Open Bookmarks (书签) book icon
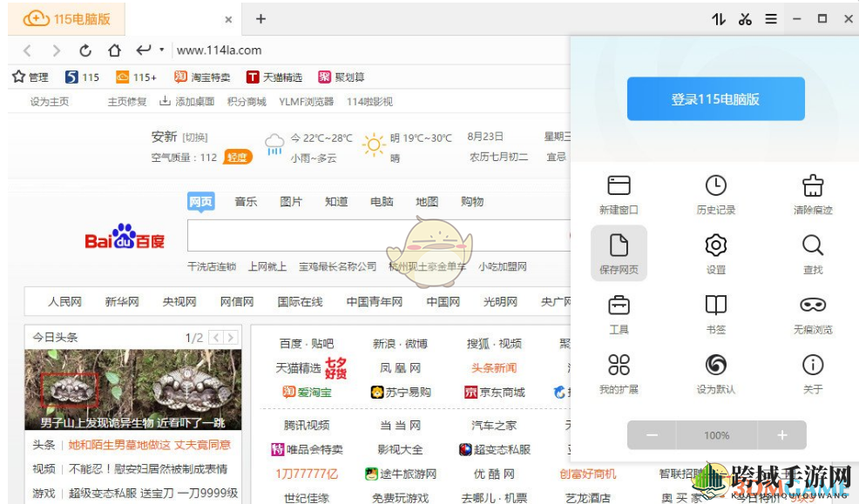Viewport: 859px width, 504px height. pyautogui.click(x=715, y=305)
